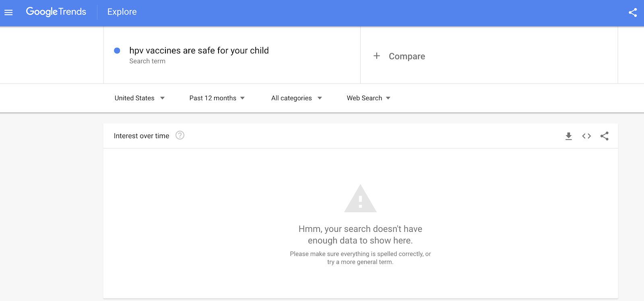
Task: Click the plus icon to add comparison
Action: [377, 56]
